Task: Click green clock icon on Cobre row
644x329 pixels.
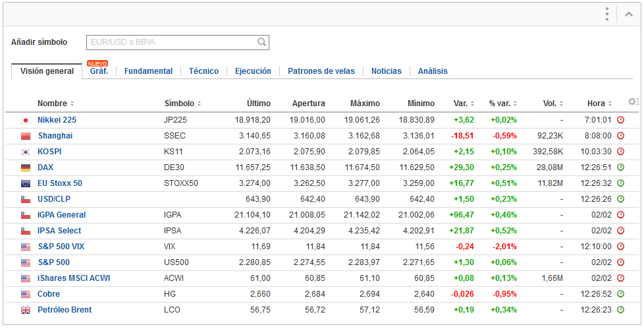Action: point(620,294)
